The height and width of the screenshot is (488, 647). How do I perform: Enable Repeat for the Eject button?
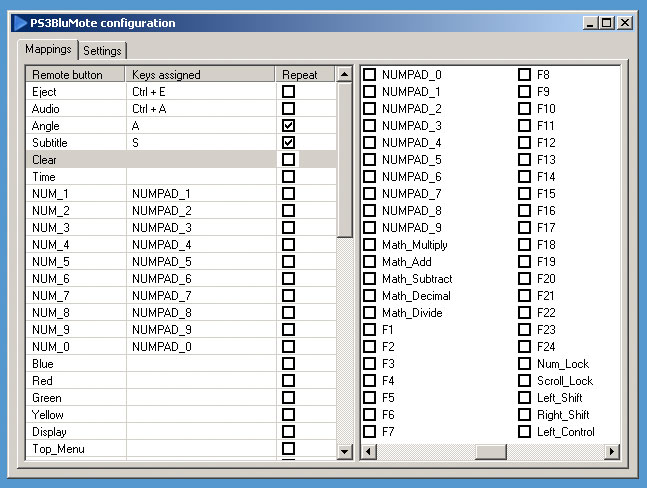pyautogui.click(x=288, y=92)
